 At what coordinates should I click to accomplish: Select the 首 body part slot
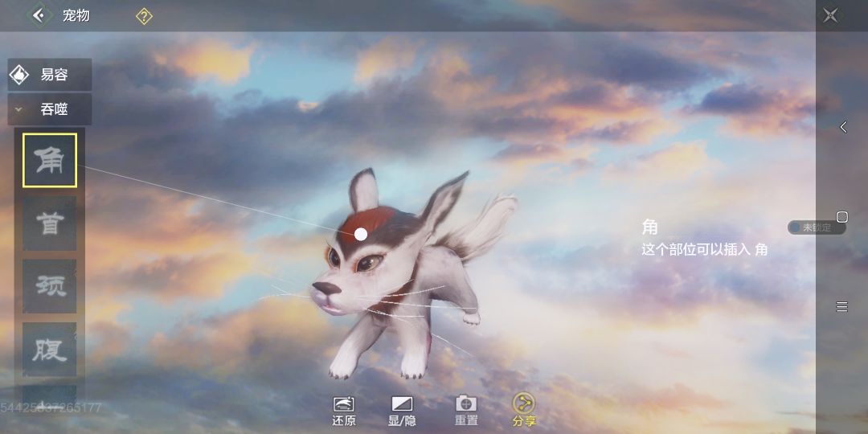50,223
